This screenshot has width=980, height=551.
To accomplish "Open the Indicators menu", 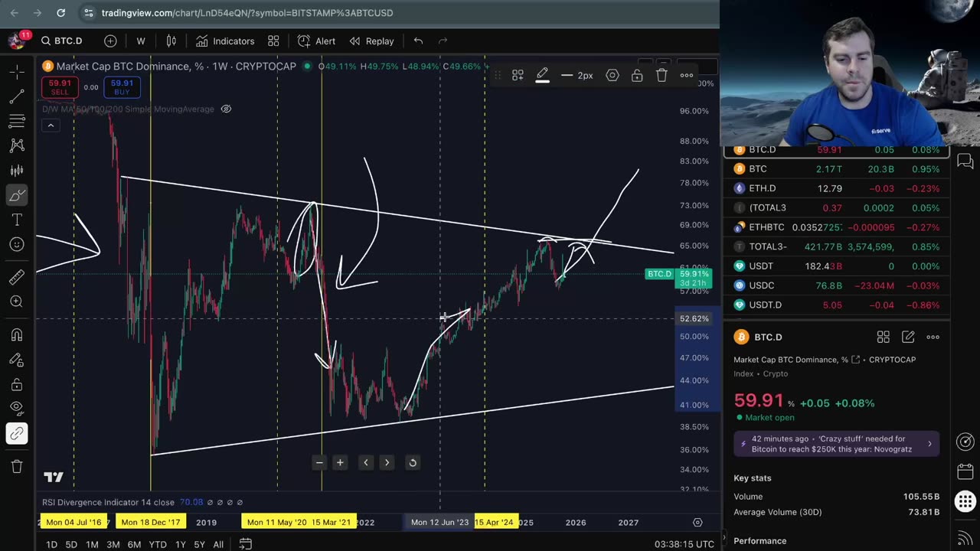I will pyautogui.click(x=225, y=41).
